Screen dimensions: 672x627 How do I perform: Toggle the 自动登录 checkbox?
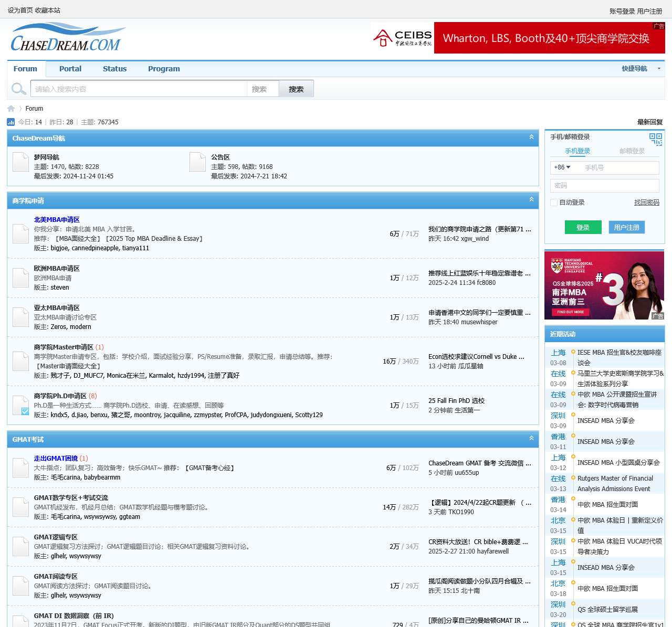coord(553,203)
